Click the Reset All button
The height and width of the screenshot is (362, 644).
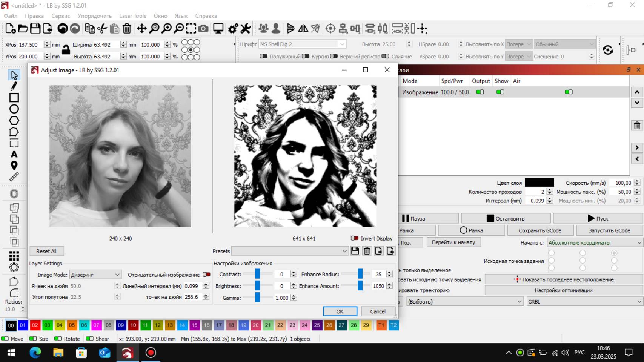(46, 251)
